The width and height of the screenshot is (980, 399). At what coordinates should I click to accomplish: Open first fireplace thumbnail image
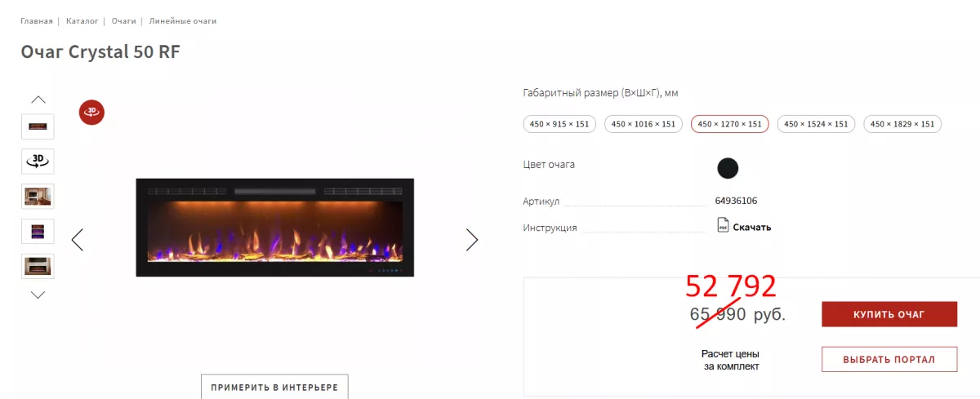(x=38, y=126)
